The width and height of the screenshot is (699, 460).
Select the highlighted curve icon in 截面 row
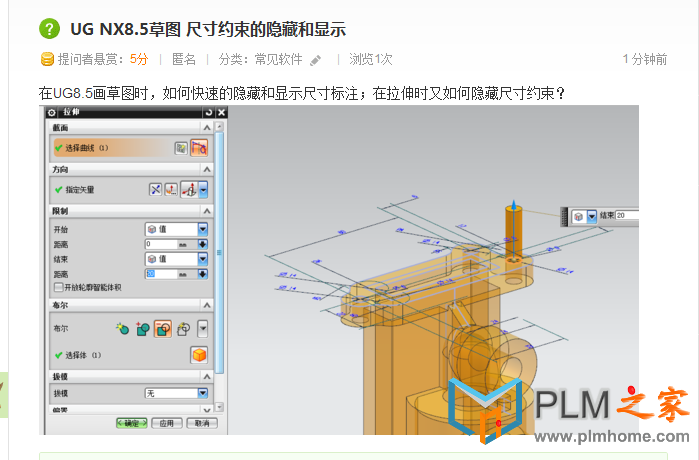[x=199, y=148]
